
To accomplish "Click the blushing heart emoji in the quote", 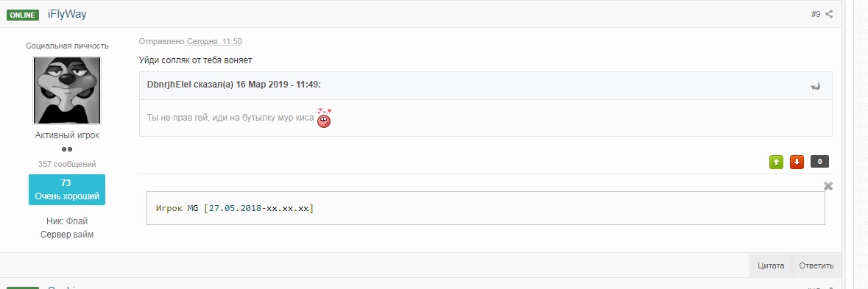I will point(324,118).
